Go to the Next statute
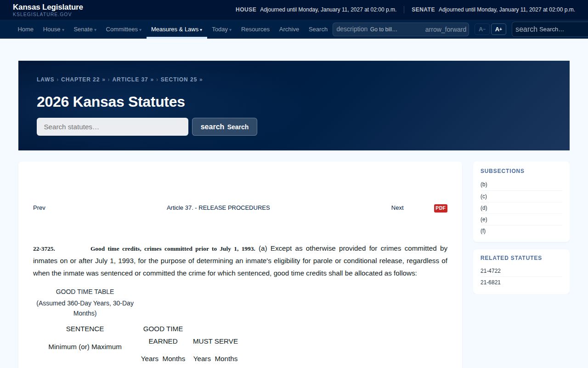The height and width of the screenshot is (368, 588). [x=397, y=208]
